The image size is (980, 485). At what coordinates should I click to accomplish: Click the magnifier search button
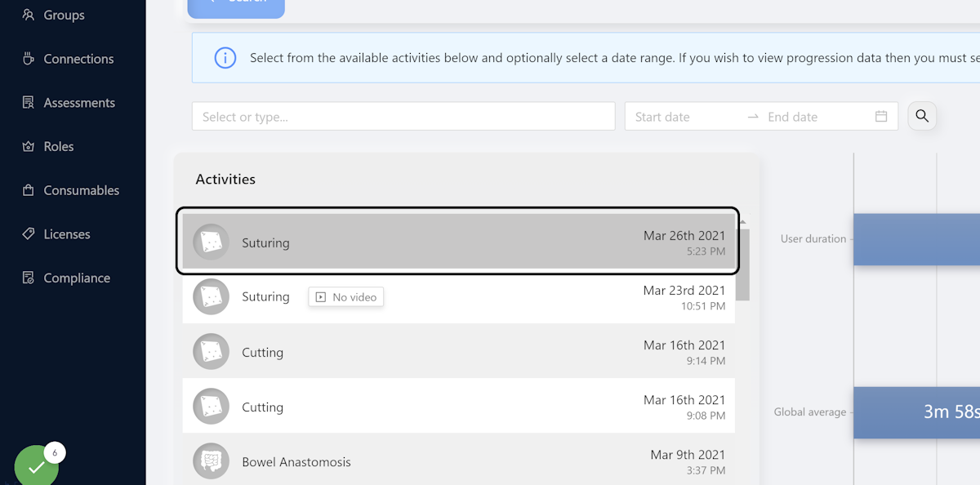click(x=922, y=116)
